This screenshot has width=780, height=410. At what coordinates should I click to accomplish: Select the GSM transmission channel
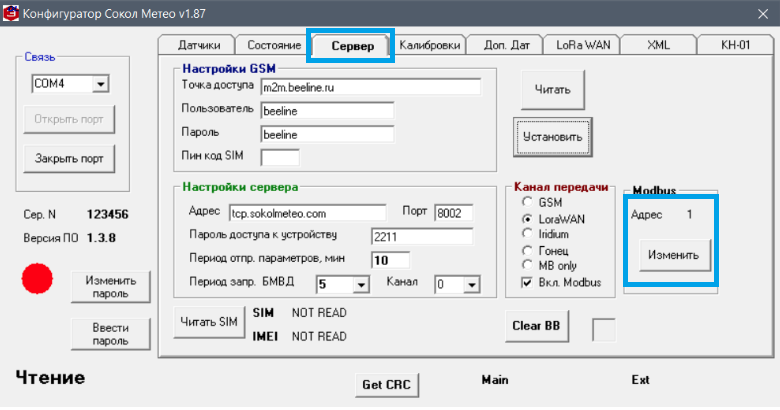[527, 202]
